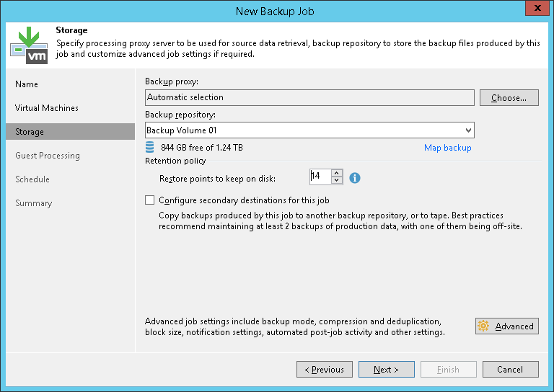Screen dimensions: 554x392
Task: Click the 'Backup proxy:' label
Action: point(172,81)
